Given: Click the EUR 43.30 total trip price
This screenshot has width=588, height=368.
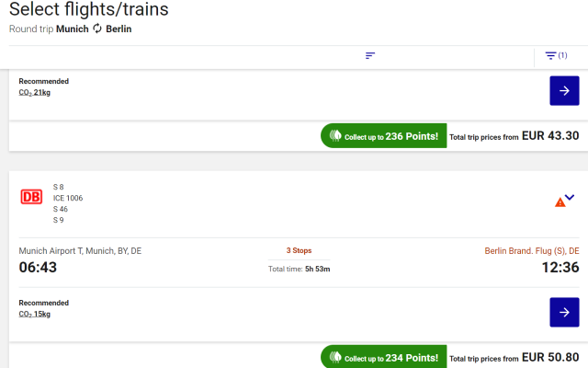Looking at the screenshot, I should pyautogui.click(x=550, y=135).
